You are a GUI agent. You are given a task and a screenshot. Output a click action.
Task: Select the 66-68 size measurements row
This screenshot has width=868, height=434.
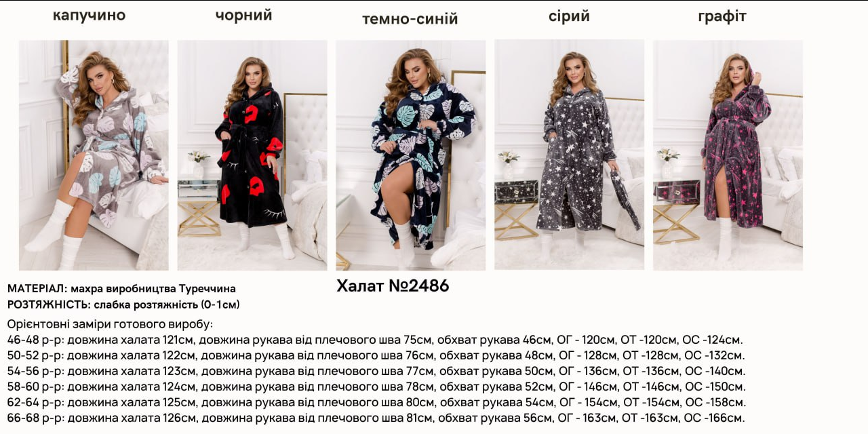pyautogui.click(x=376, y=418)
